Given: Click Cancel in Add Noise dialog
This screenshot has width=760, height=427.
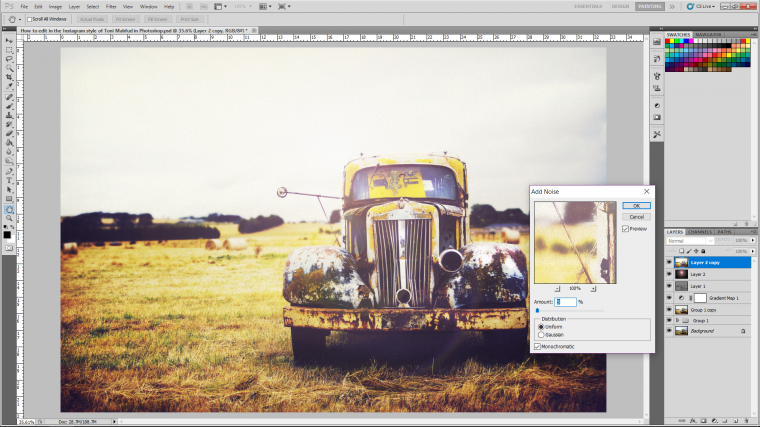Looking at the screenshot, I should (x=636, y=217).
